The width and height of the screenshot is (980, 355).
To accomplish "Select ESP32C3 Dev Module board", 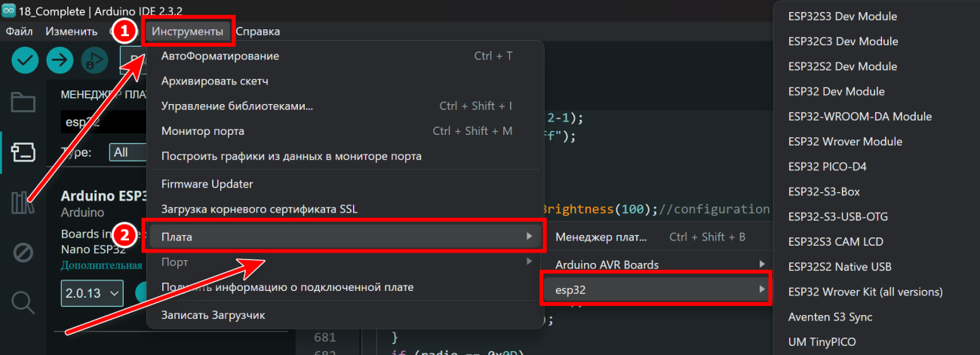I will click(x=877, y=41).
